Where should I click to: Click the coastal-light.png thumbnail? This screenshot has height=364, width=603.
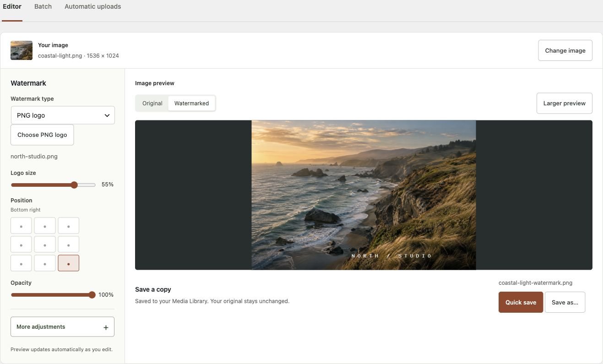(x=22, y=50)
